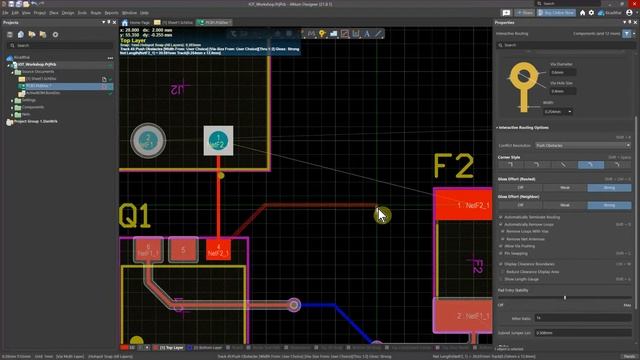Switch to the Sheet1 schematic document tab
The width and height of the screenshot is (640, 360).
click(x=173, y=22)
